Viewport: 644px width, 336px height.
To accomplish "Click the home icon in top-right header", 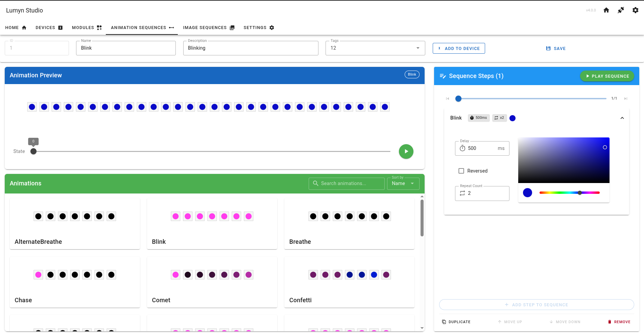I will pos(606,10).
